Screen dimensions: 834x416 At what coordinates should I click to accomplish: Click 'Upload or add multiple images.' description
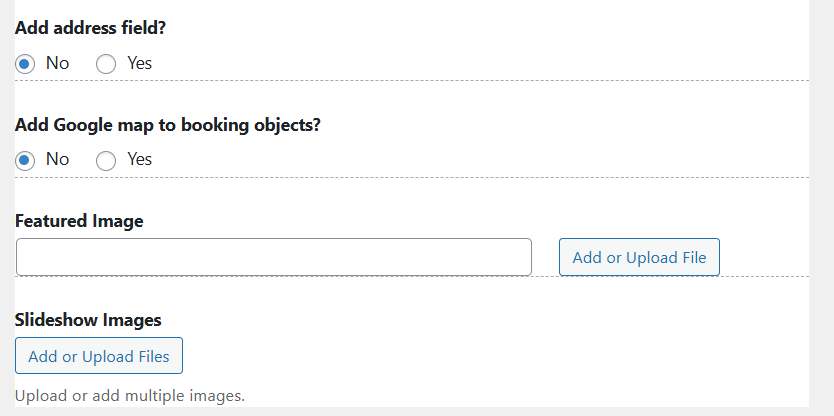(x=130, y=396)
